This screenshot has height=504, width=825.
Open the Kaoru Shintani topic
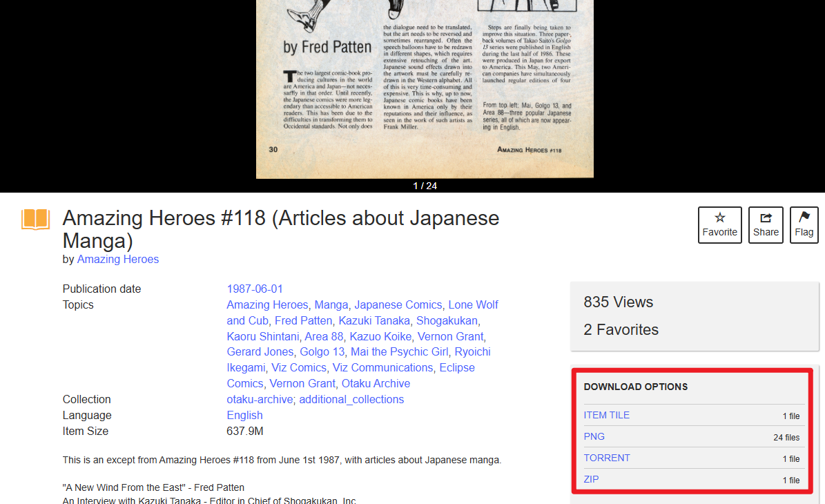(x=262, y=336)
